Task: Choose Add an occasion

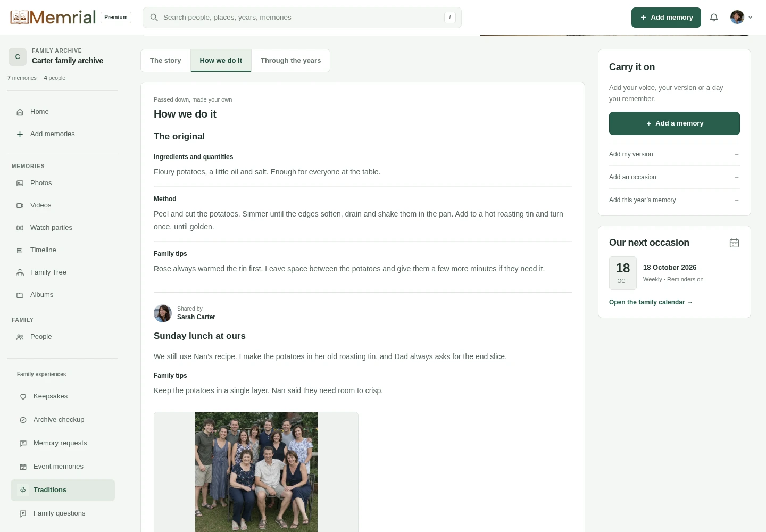Action: [x=675, y=177]
